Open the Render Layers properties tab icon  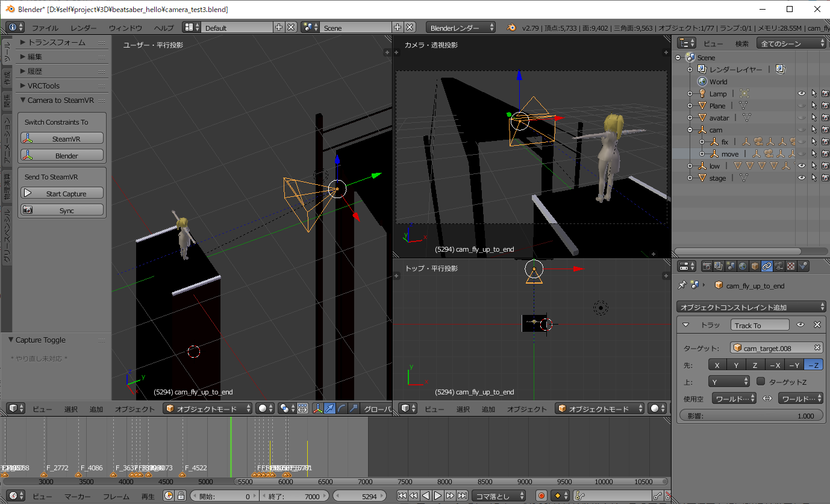(719, 266)
